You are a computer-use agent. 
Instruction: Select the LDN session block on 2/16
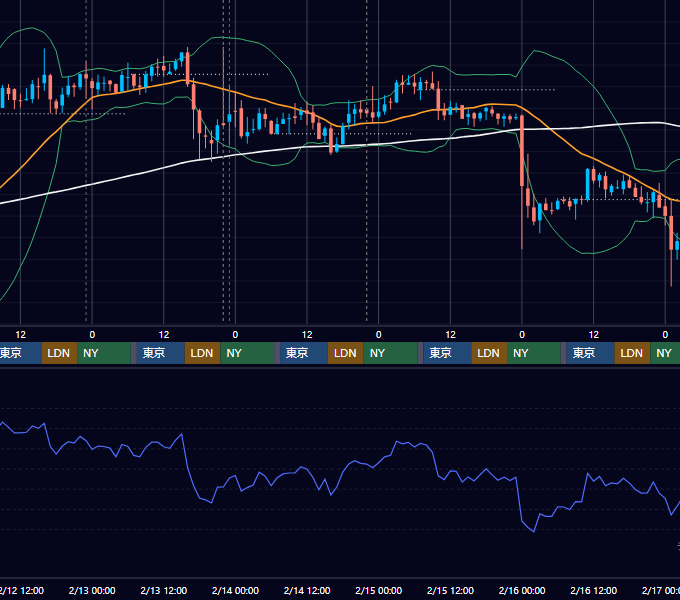(x=632, y=353)
